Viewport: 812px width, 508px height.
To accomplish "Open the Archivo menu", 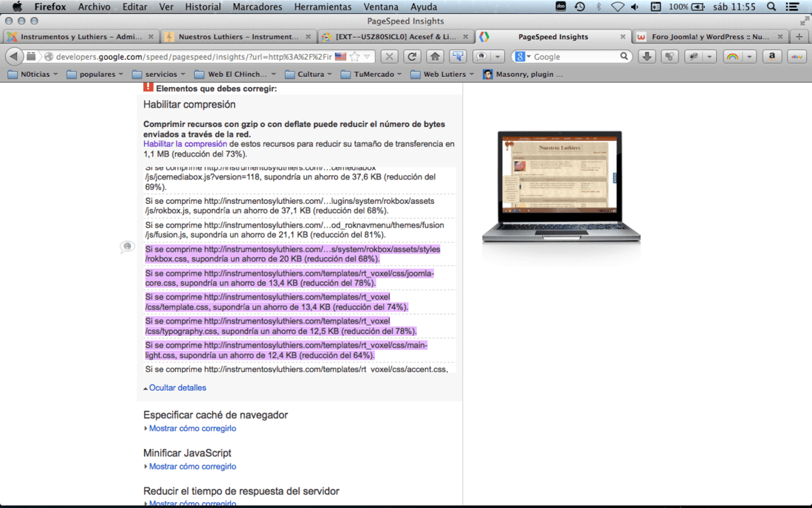I will 94,7.
